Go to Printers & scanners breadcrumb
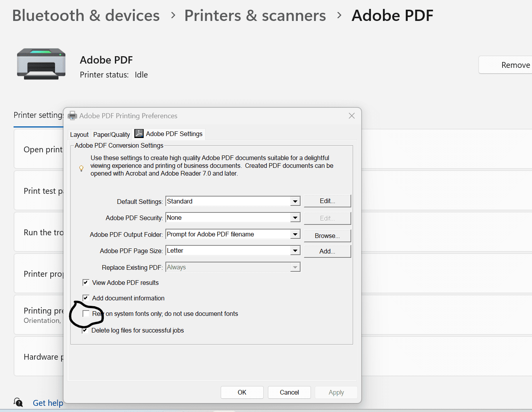This screenshot has width=532, height=412. (x=255, y=16)
